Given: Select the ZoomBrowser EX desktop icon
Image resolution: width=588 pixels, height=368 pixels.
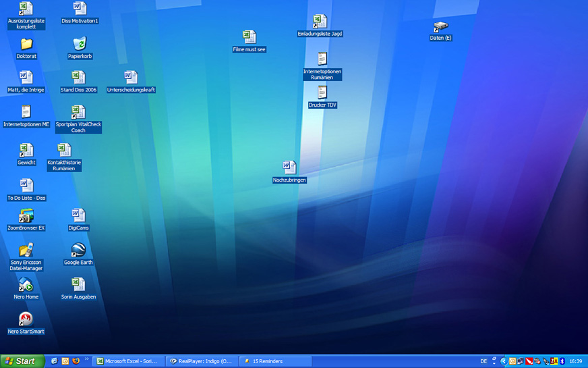Looking at the screenshot, I should (x=26, y=216).
